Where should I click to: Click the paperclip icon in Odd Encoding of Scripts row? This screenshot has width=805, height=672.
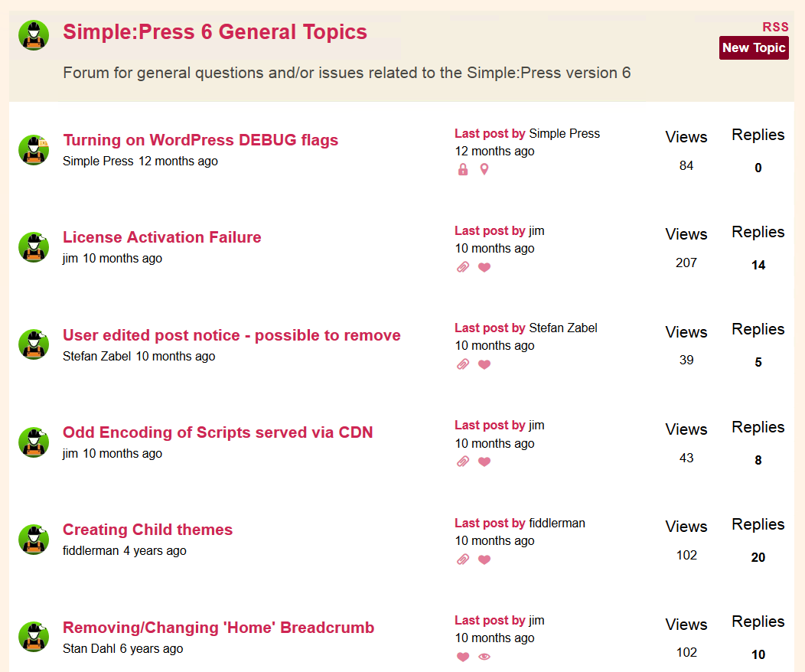(462, 462)
